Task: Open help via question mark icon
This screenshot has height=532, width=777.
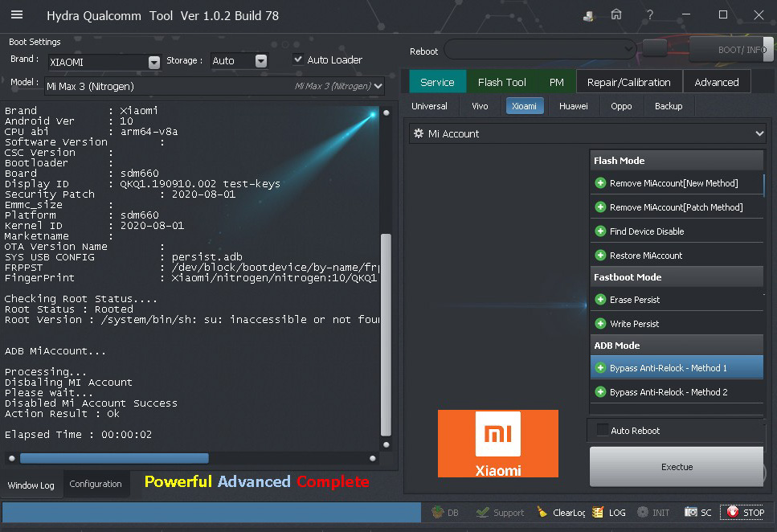Action: coord(649,15)
